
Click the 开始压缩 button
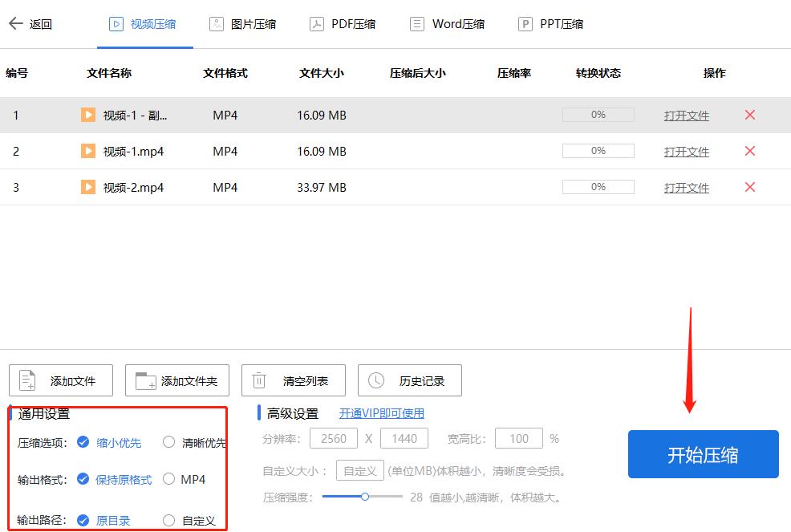point(703,454)
